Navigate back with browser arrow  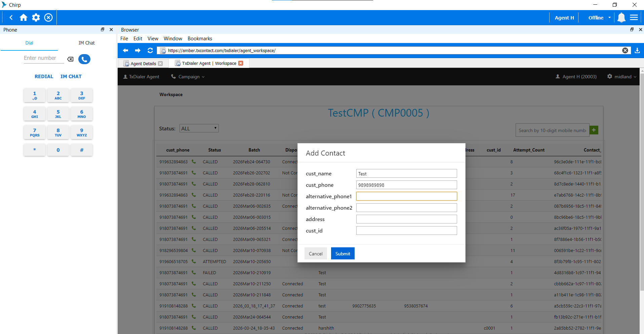pyautogui.click(x=126, y=50)
